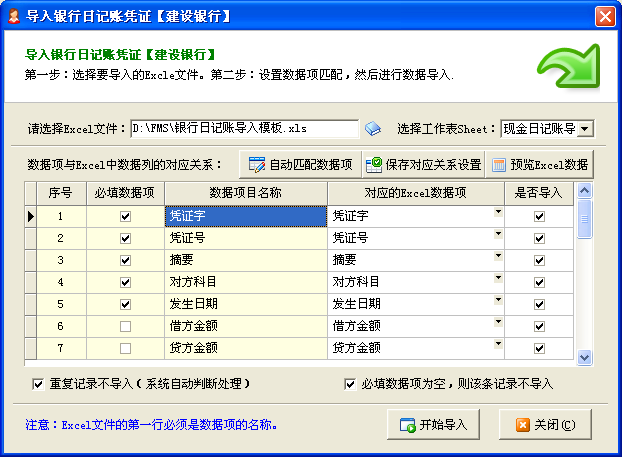Click the 自动匹配数据项 button
Screen dimensions: 622x457
pyautogui.click(x=300, y=164)
